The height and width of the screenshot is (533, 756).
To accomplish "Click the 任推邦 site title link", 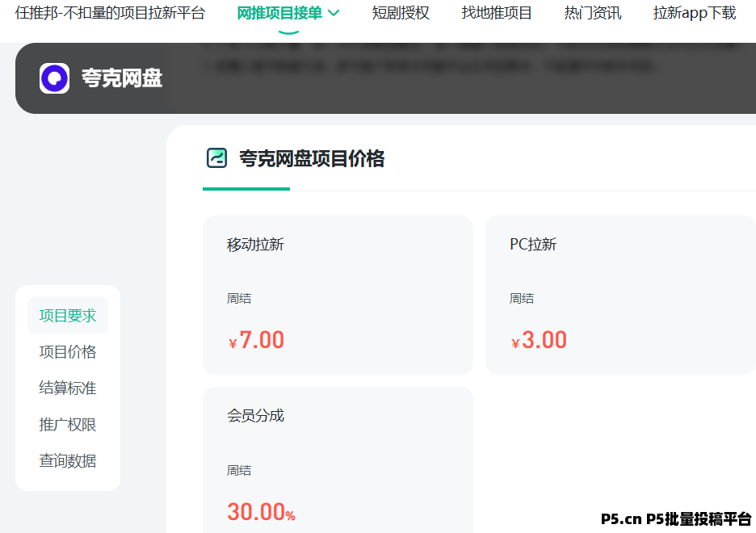I will (110, 13).
